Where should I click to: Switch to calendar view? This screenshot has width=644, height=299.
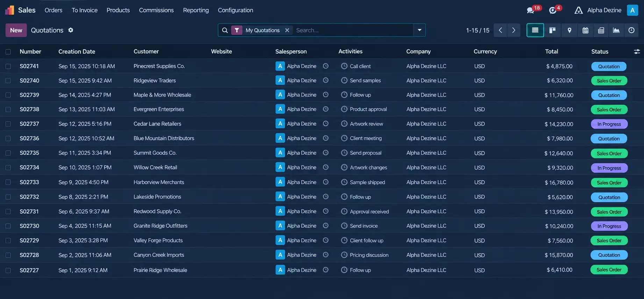tap(585, 30)
